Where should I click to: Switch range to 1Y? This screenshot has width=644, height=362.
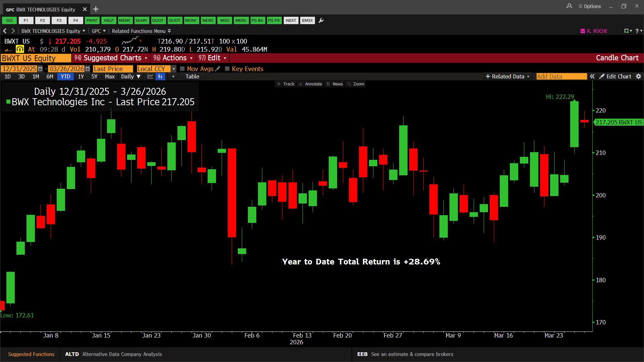pos(81,76)
